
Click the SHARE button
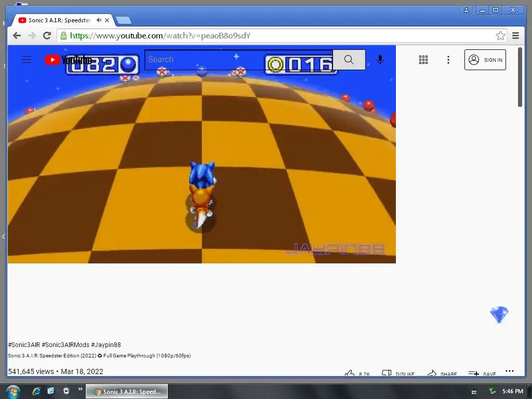click(x=442, y=374)
